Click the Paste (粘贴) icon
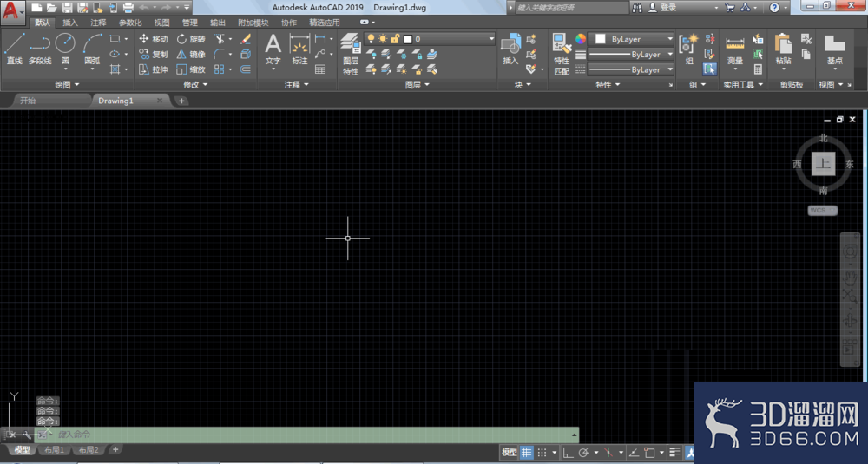 click(x=783, y=49)
